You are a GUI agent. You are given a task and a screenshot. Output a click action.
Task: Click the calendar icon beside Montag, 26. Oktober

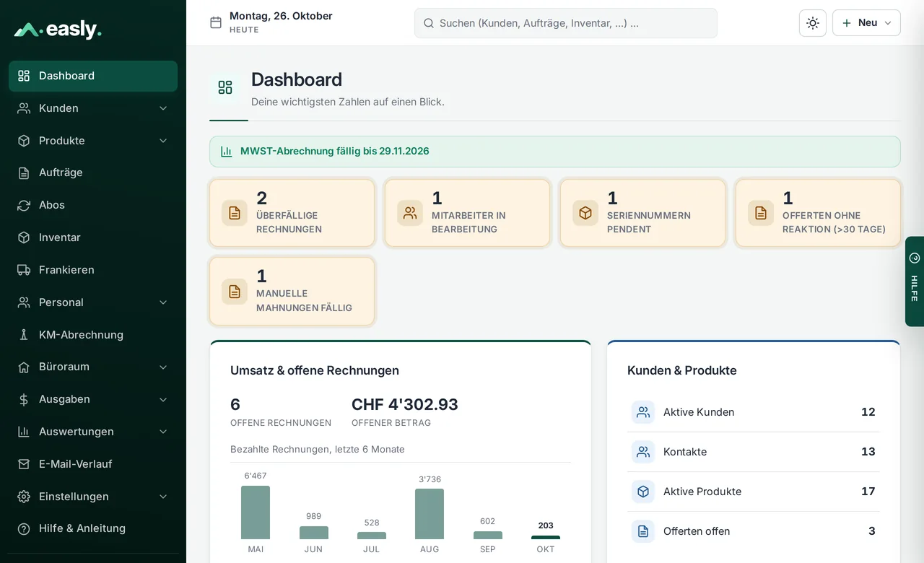(216, 22)
